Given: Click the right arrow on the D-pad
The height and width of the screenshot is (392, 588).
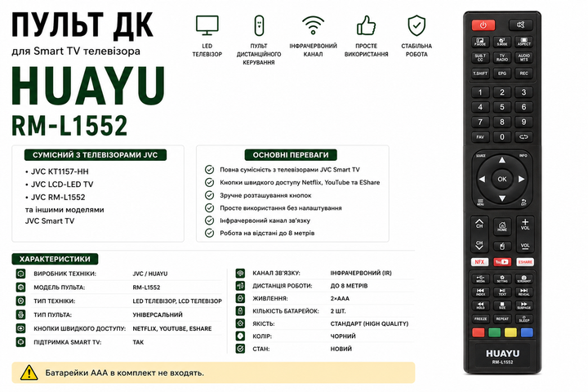Looking at the screenshot, I should 522,180.
